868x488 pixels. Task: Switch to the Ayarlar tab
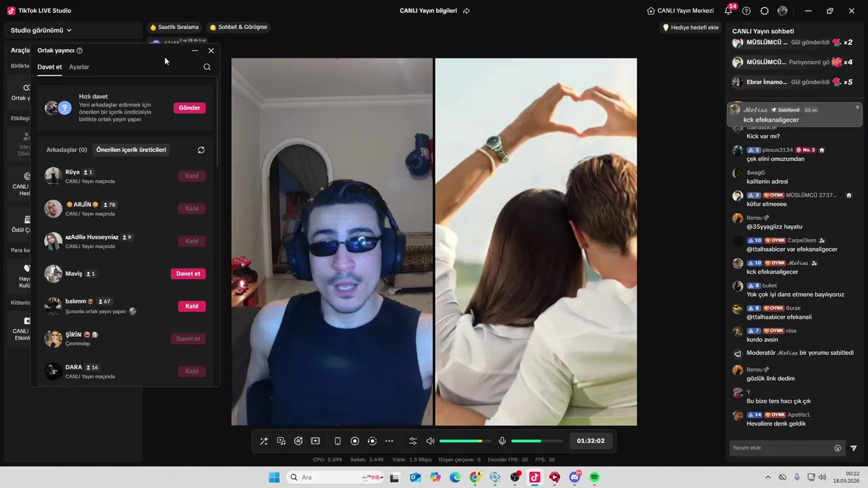point(79,67)
